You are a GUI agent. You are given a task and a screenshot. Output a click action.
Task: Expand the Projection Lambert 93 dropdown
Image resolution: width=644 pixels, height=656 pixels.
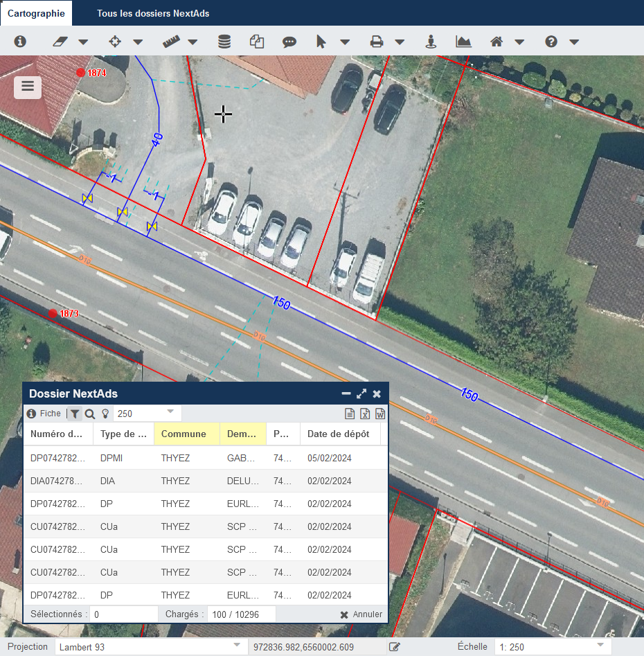(236, 646)
